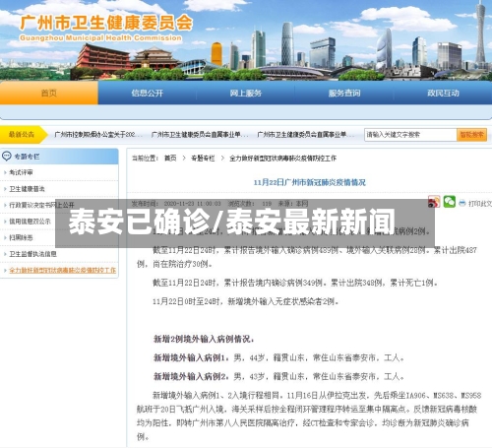492x448 pixels.
Task: Click the heading 新增2例境外输入病例情况
Action: tap(204, 339)
